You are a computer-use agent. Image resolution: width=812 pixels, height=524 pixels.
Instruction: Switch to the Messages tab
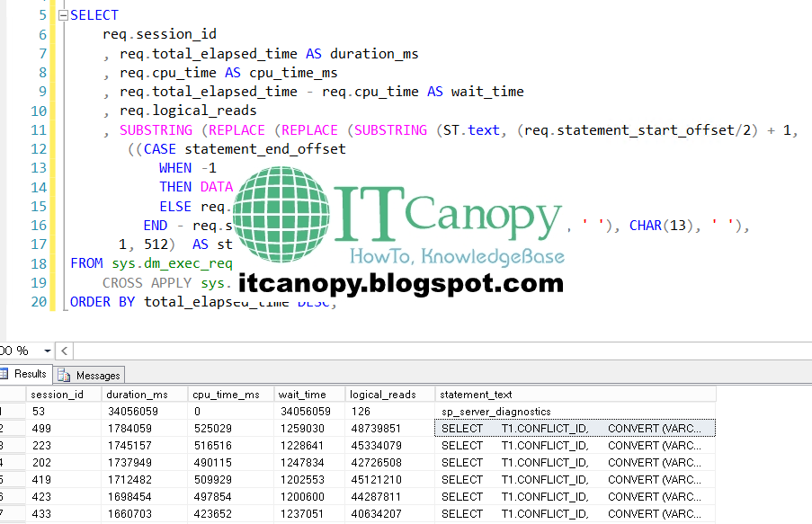pyautogui.click(x=89, y=375)
